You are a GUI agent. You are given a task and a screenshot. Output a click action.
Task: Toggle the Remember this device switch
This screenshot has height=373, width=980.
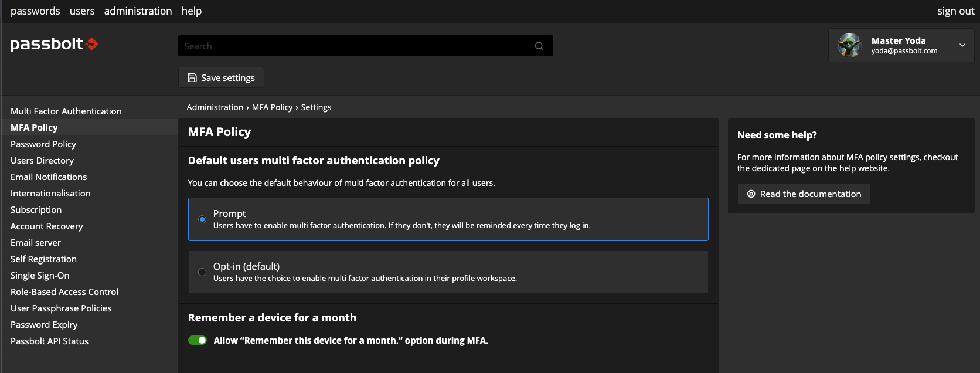198,340
